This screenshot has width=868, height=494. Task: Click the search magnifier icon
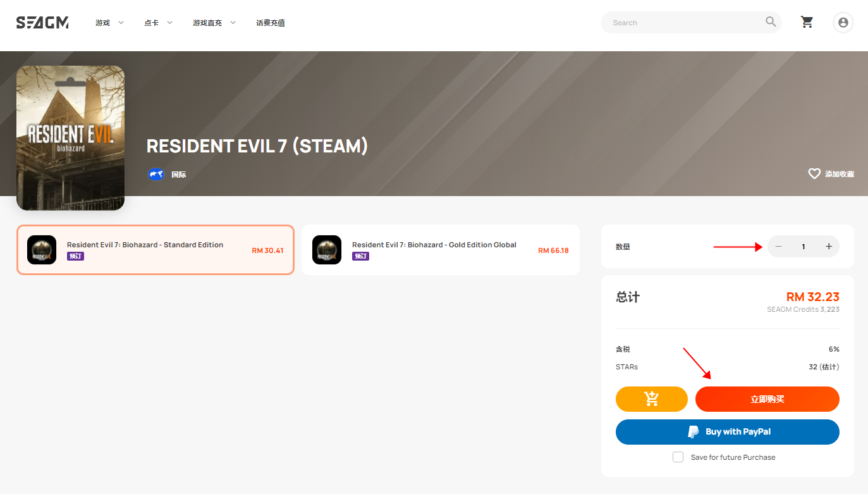tap(771, 22)
